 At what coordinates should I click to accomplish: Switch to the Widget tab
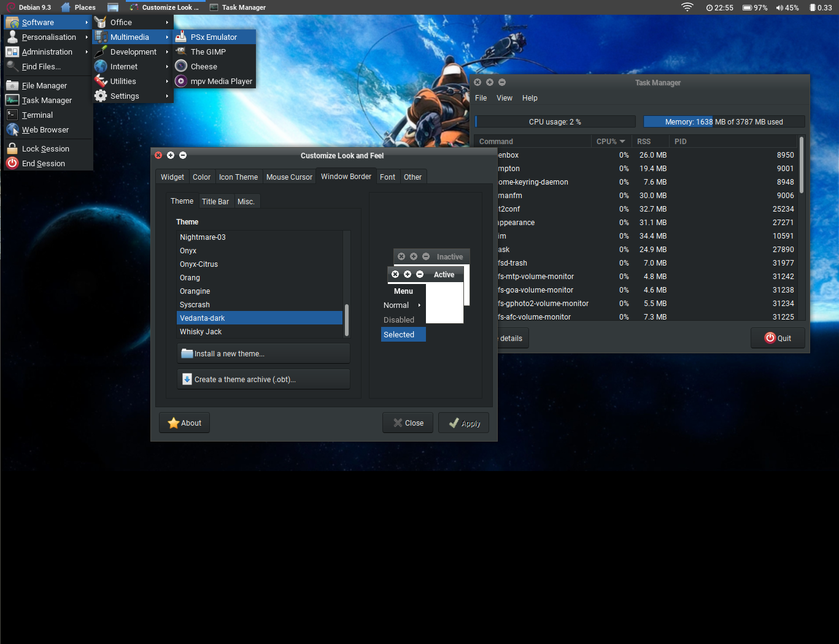pos(172,177)
